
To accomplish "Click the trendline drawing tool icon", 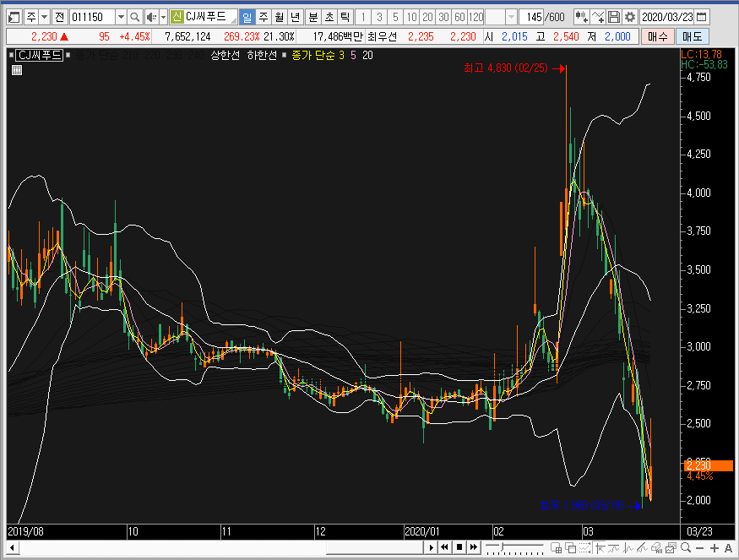I will (x=642, y=547).
